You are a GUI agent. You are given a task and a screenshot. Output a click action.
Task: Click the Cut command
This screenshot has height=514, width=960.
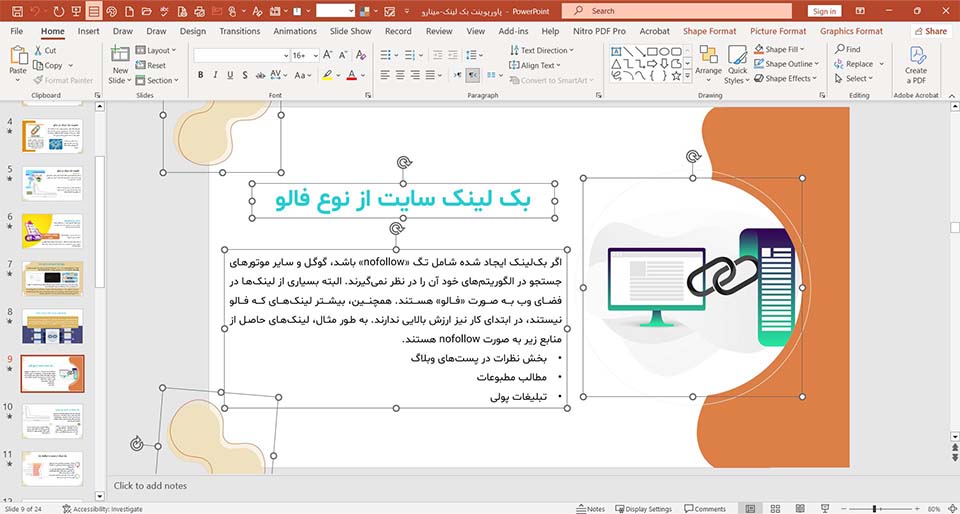(x=45, y=51)
